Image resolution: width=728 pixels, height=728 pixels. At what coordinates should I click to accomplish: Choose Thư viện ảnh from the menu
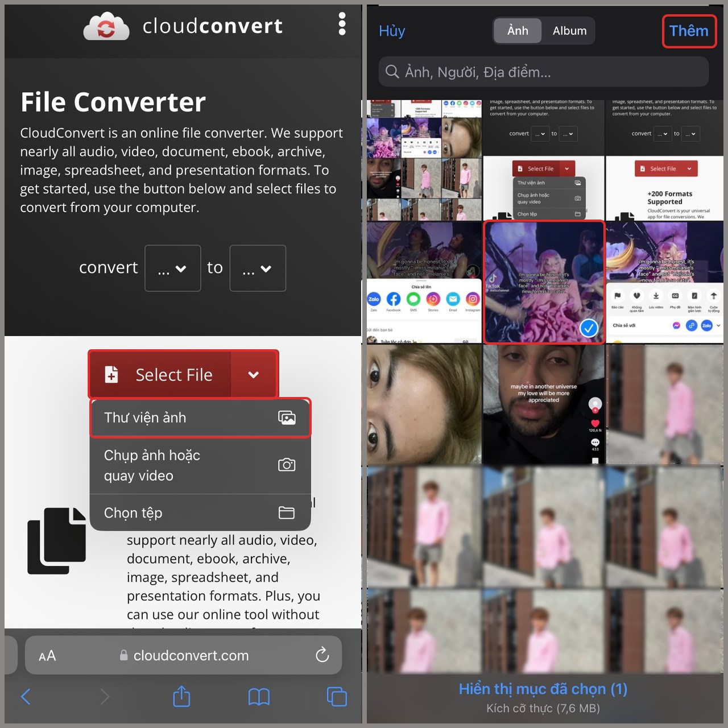200,418
